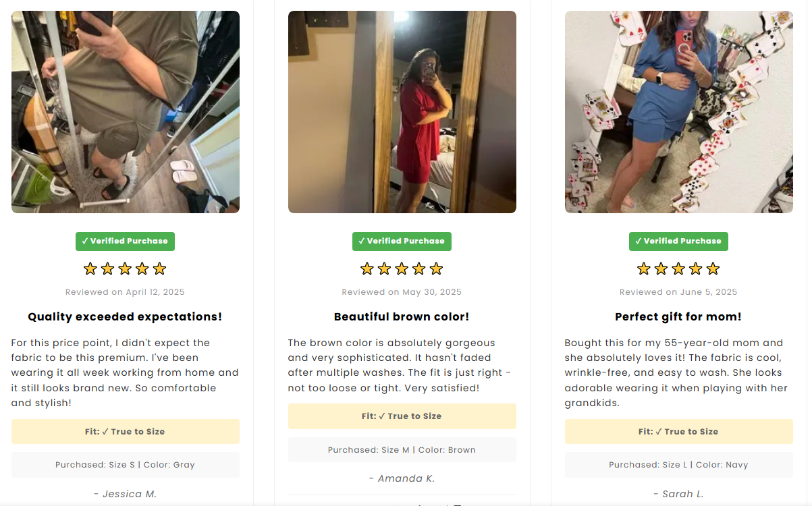The image size is (812, 506).
Task: Open Sarah L.'s blue outfit review photo
Action: click(679, 112)
